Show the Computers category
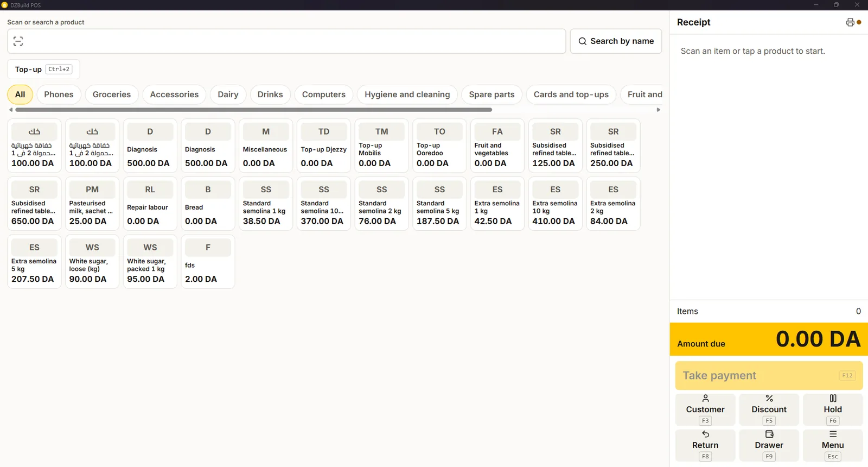This screenshot has width=868, height=467. coord(324,94)
